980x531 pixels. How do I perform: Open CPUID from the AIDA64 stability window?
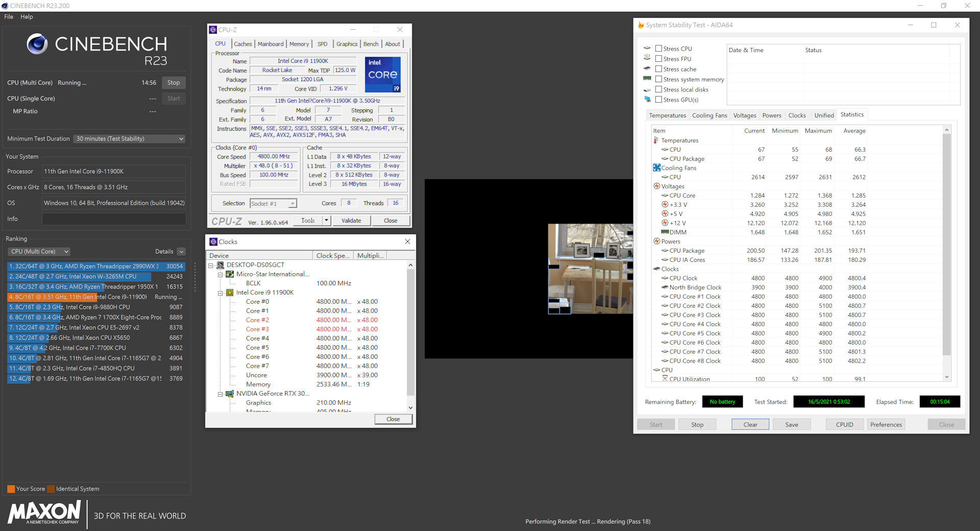[x=845, y=424]
